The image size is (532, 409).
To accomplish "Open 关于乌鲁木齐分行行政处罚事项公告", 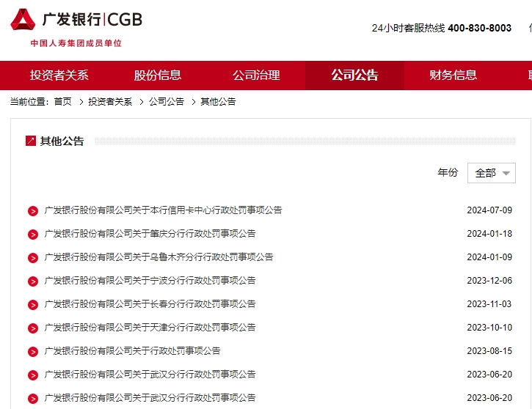I will point(158,257).
